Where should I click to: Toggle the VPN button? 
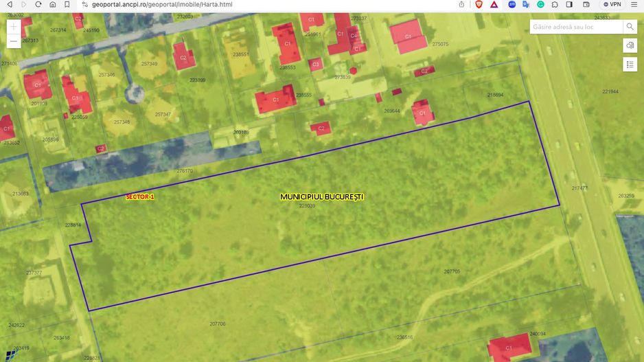pos(611,4)
